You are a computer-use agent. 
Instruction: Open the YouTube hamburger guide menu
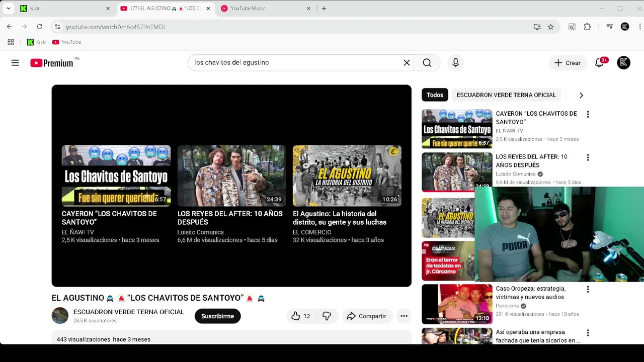pos(15,63)
